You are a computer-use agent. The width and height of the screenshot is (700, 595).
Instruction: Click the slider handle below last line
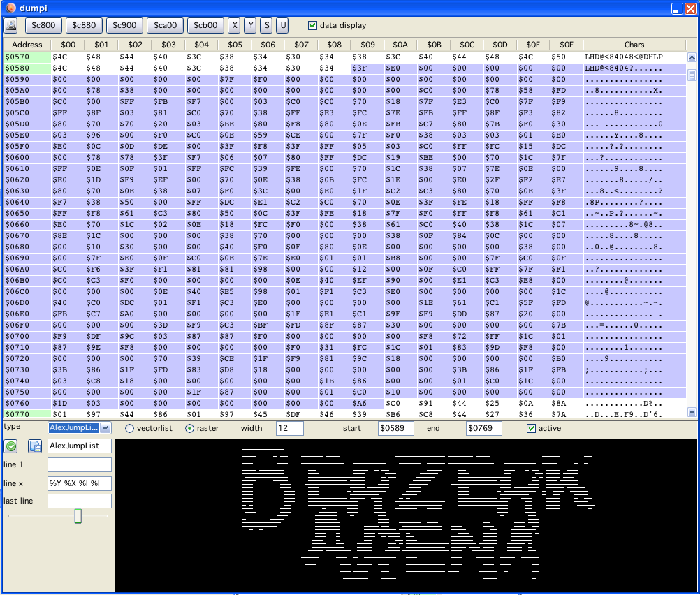(78, 516)
